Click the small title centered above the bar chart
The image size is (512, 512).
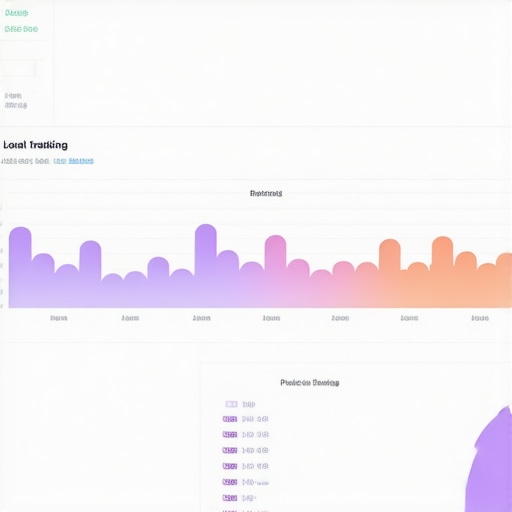point(266,193)
